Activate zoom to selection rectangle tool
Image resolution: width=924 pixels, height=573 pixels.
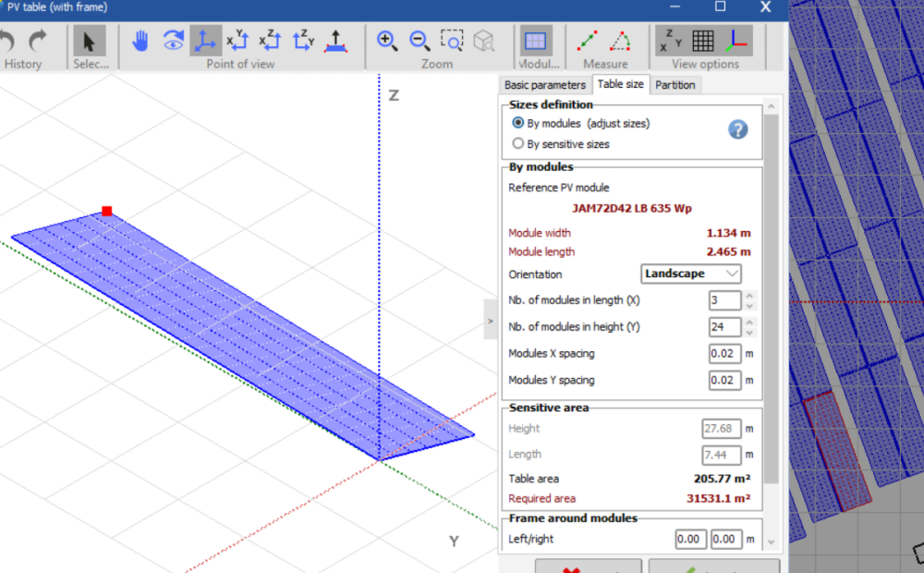click(x=451, y=41)
